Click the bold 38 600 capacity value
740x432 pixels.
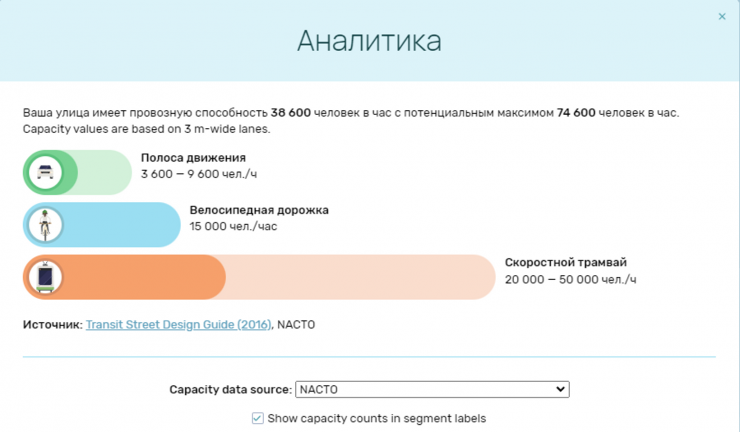[x=291, y=113]
